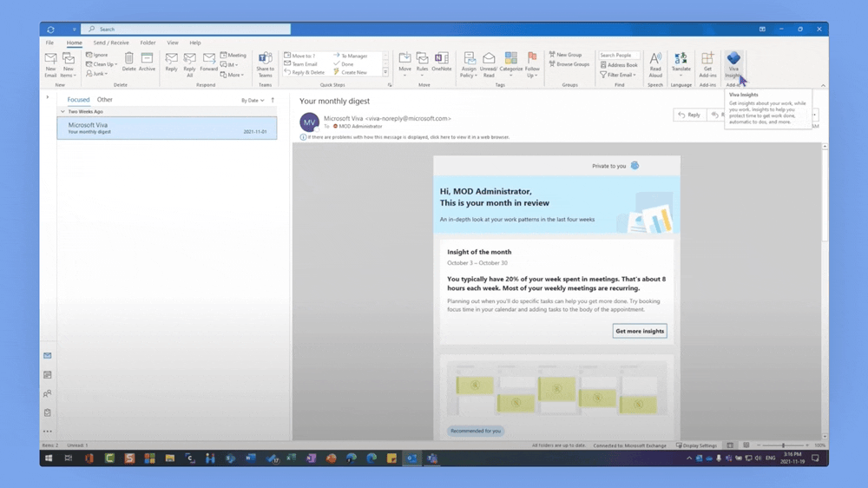
Task: Click the view-in-browser info bar
Action: pyautogui.click(x=404, y=137)
